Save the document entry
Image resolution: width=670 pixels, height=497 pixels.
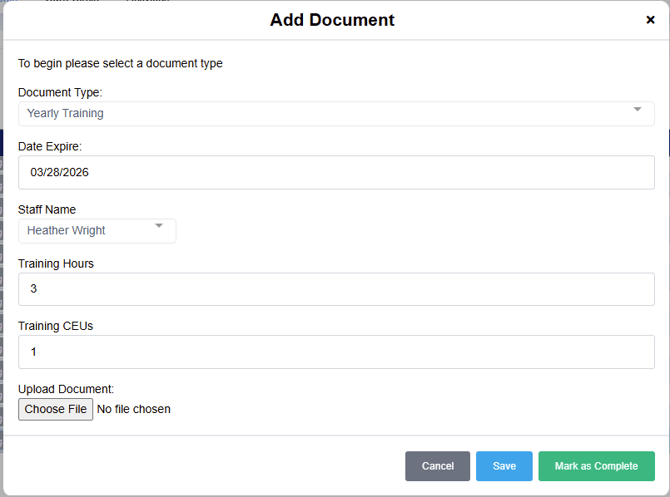504,466
